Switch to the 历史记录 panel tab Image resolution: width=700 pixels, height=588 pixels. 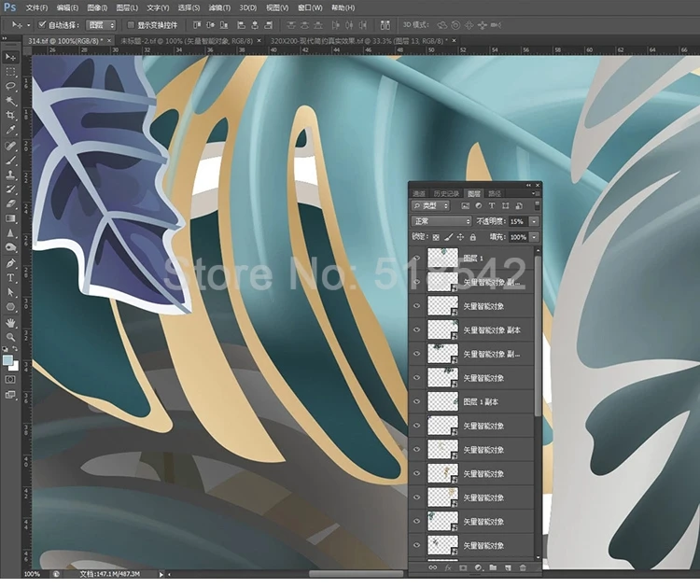445,192
